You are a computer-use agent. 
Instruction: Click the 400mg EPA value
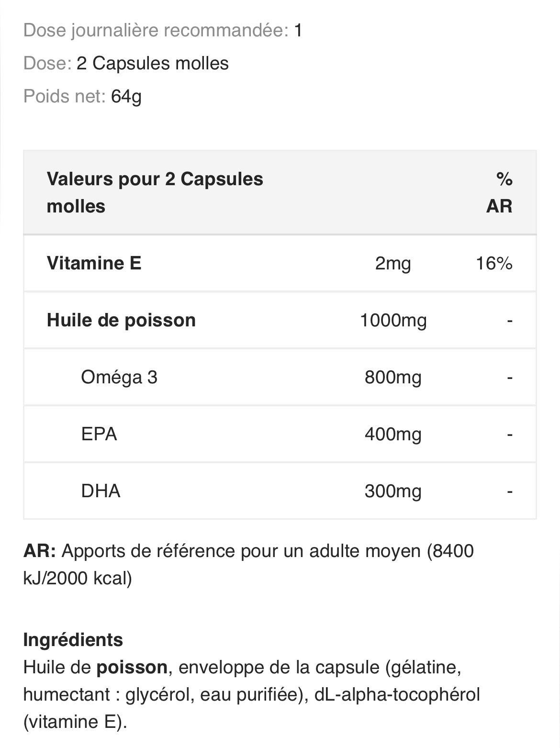(393, 434)
